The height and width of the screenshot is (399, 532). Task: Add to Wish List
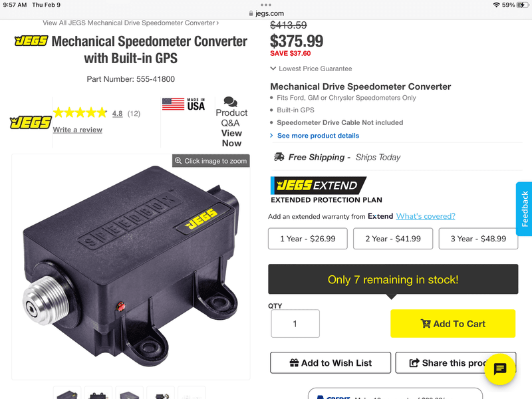pos(331,363)
